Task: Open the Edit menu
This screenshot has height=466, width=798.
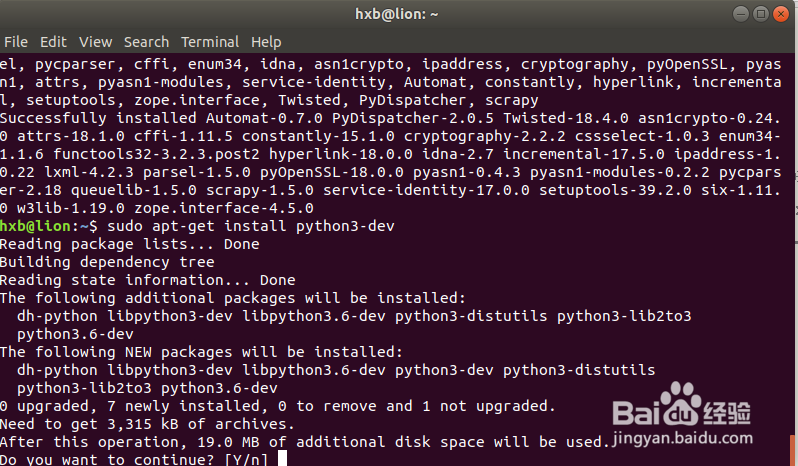Action: [53, 42]
